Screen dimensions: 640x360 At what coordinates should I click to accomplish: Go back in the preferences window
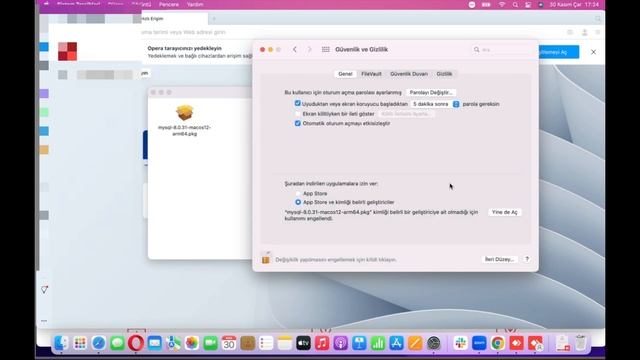295,49
